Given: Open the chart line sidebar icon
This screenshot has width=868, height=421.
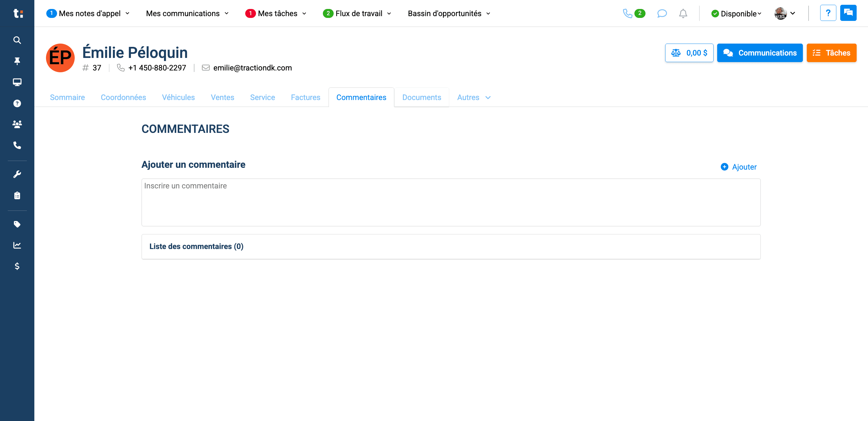Looking at the screenshot, I should [17, 245].
